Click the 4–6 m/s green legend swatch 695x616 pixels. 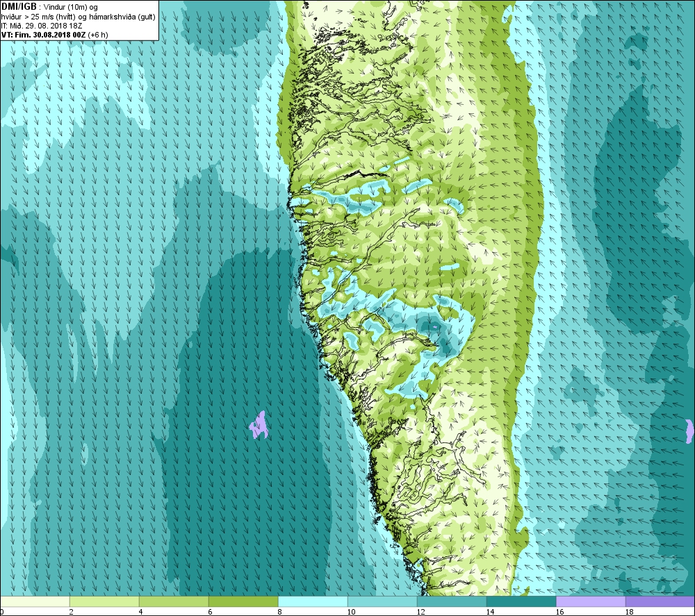coord(174,601)
